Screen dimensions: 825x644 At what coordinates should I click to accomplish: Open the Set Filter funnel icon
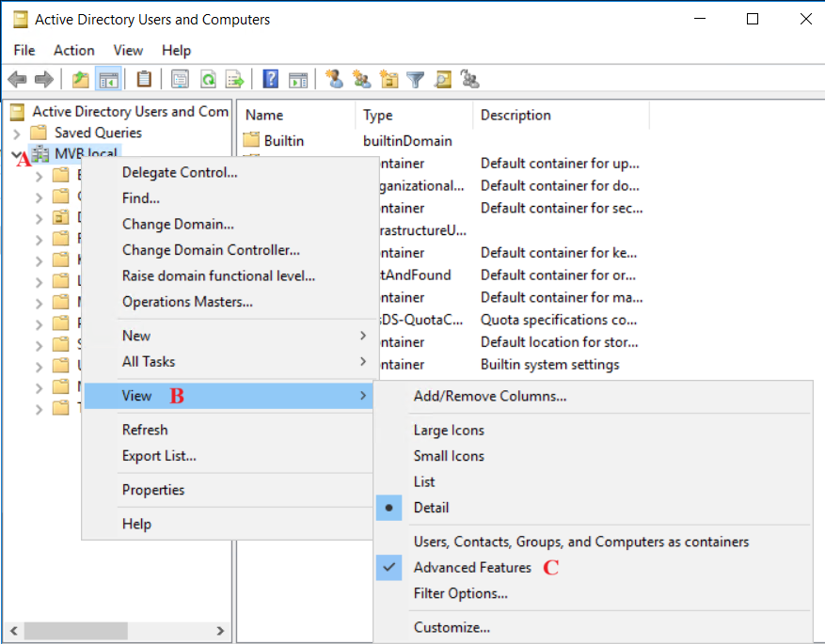pyautogui.click(x=415, y=79)
